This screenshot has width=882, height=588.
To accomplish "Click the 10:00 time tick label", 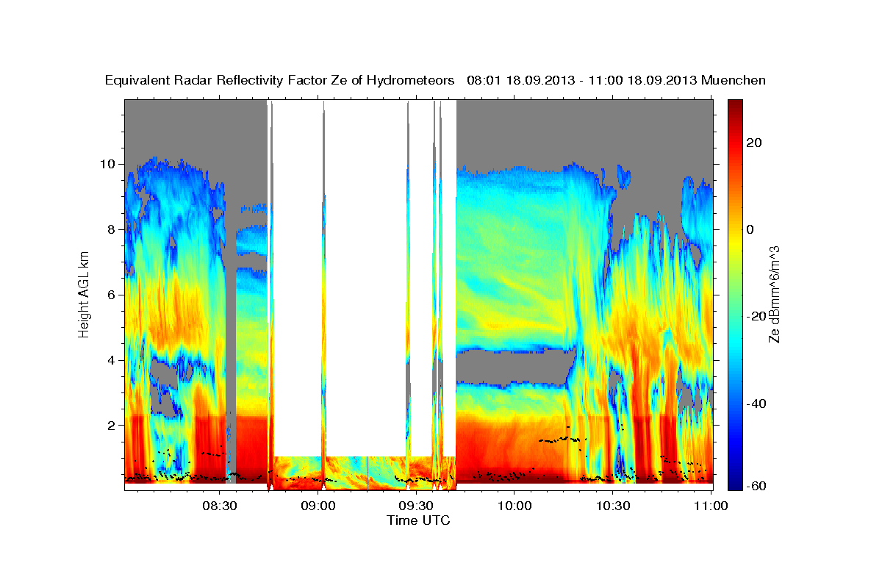I will (514, 506).
